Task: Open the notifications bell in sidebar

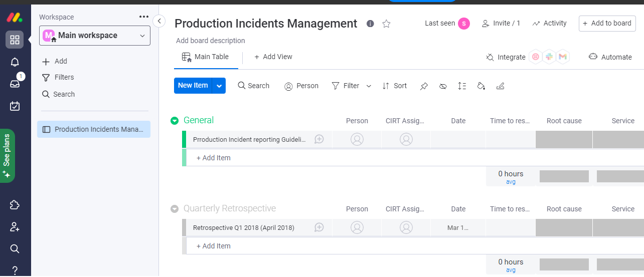Action: [x=15, y=62]
